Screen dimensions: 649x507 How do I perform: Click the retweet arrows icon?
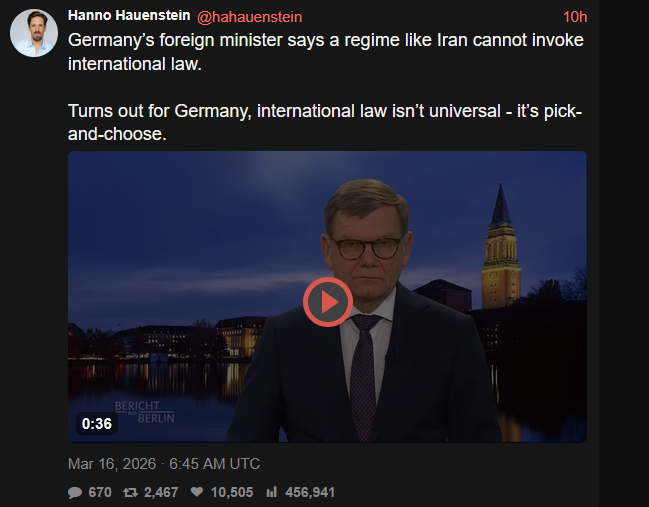[130, 492]
